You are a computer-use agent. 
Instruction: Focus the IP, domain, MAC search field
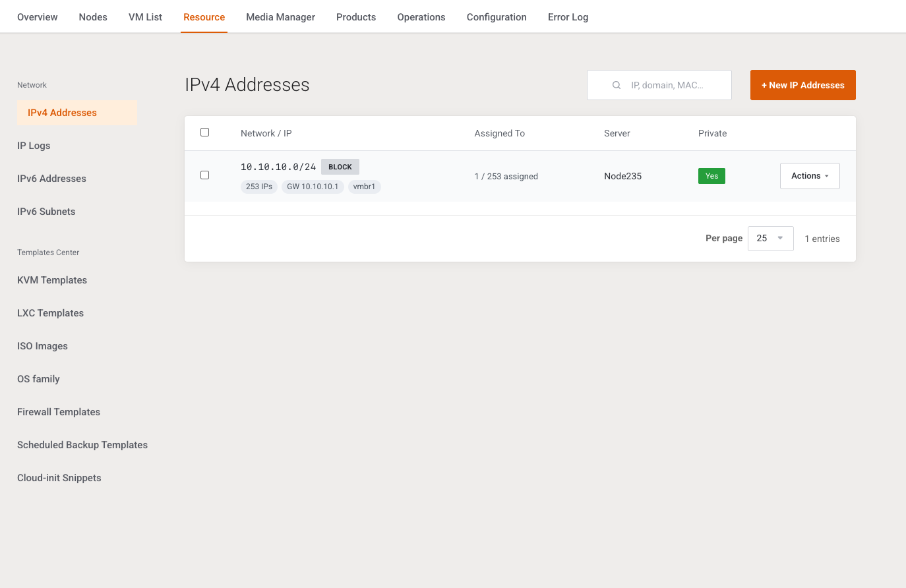click(659, 85)
